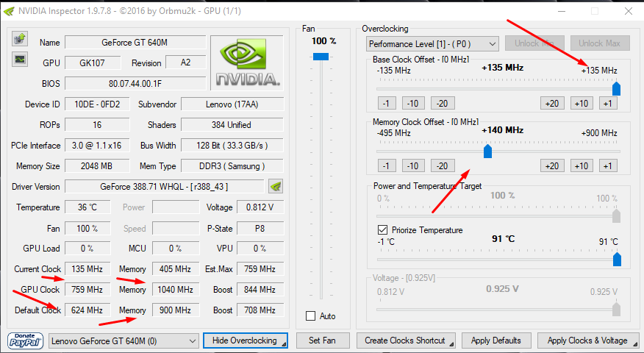Click the Unlock Min button
The height and width of the screenshot is (353, 644).
[534, 43]
